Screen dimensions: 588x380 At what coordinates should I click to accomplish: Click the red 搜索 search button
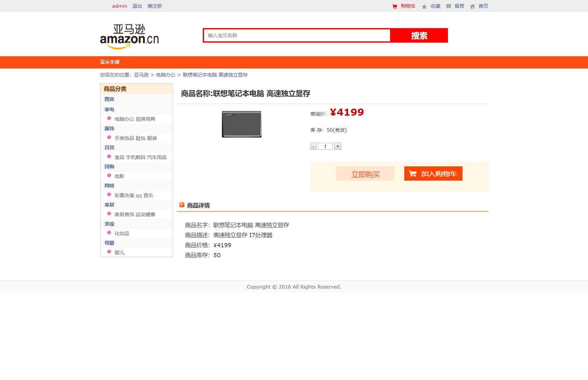pos(419,36)
